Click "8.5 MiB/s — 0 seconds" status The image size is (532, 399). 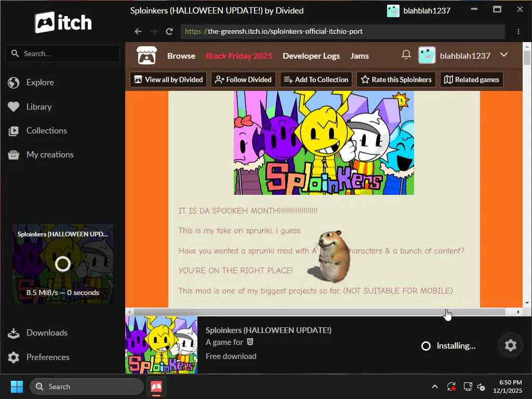(x=63, y=292)
